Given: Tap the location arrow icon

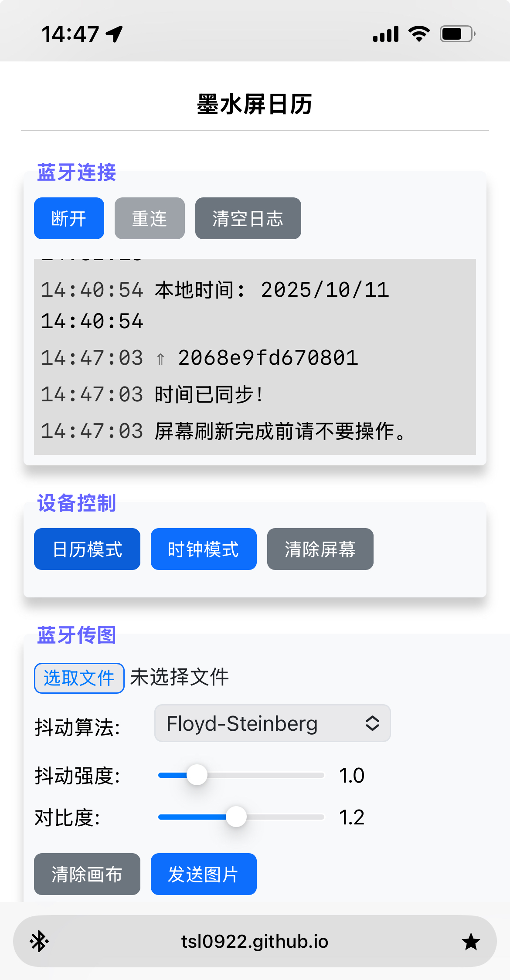Looking at the screenshot, I should point(115,34).
